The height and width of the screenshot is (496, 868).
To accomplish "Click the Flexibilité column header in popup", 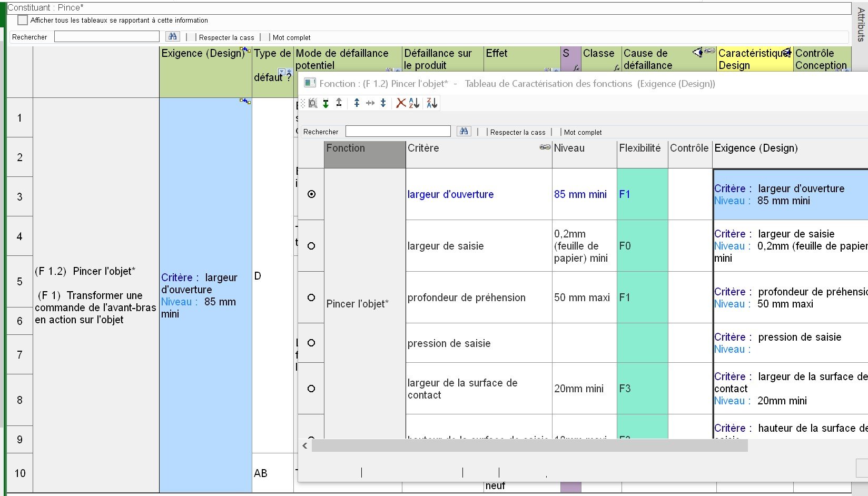I will click(x=642, y=154).
